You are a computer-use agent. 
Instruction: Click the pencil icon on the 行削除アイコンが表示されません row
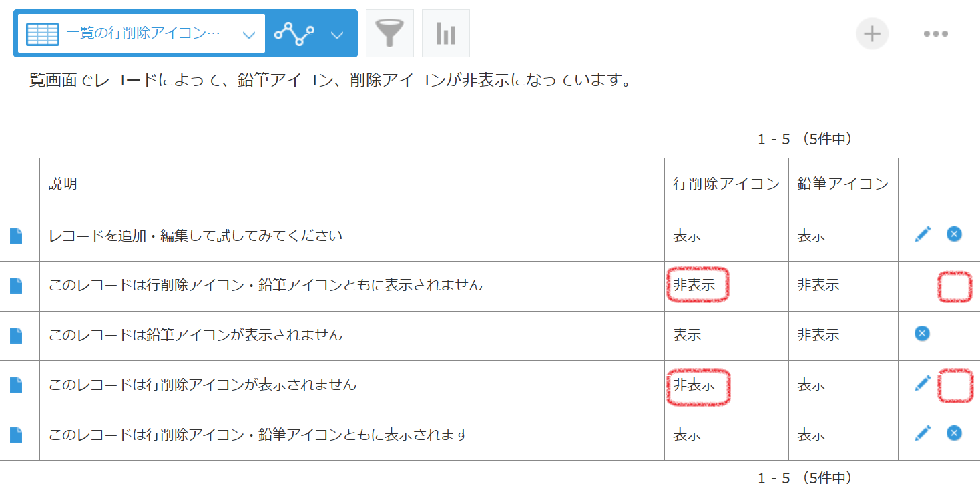coord(922,383)
